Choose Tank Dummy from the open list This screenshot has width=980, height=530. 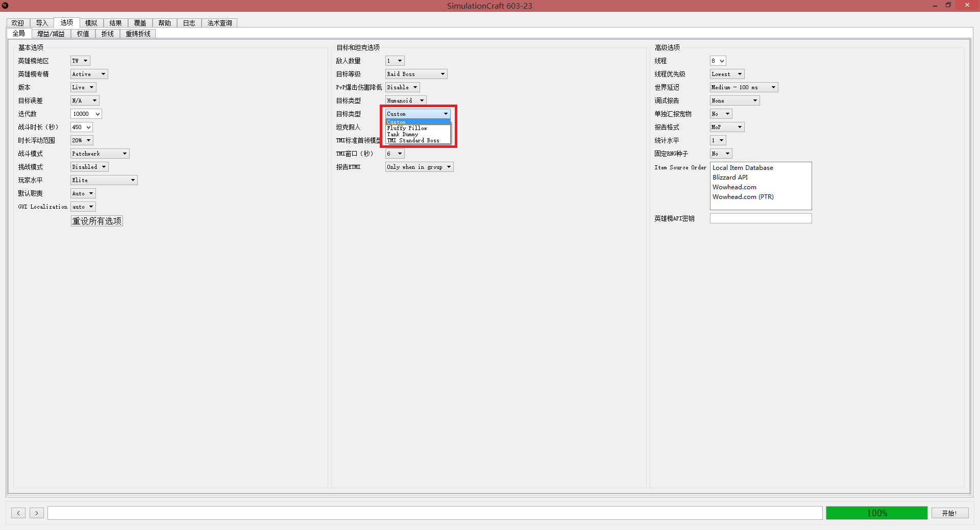[418, 134]
